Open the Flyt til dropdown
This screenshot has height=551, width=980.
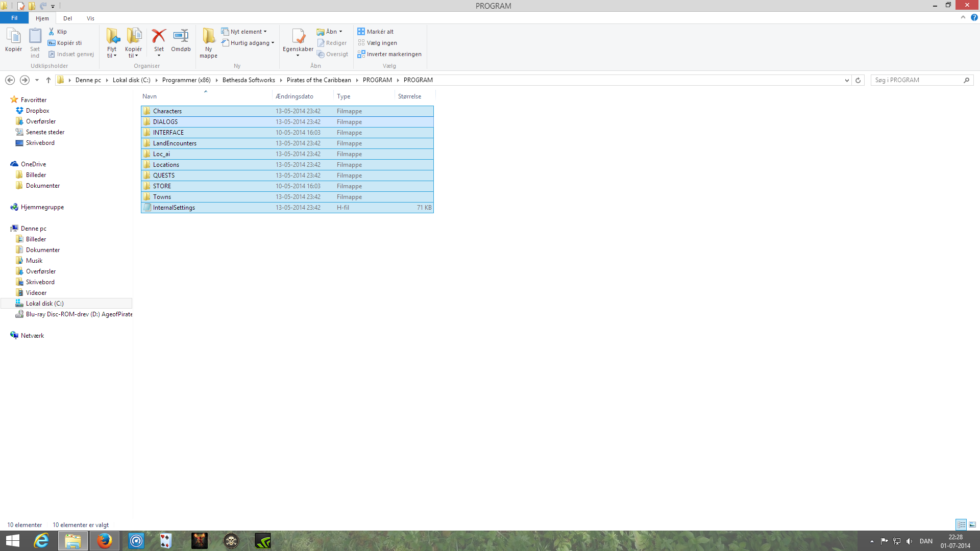point(112,53)
